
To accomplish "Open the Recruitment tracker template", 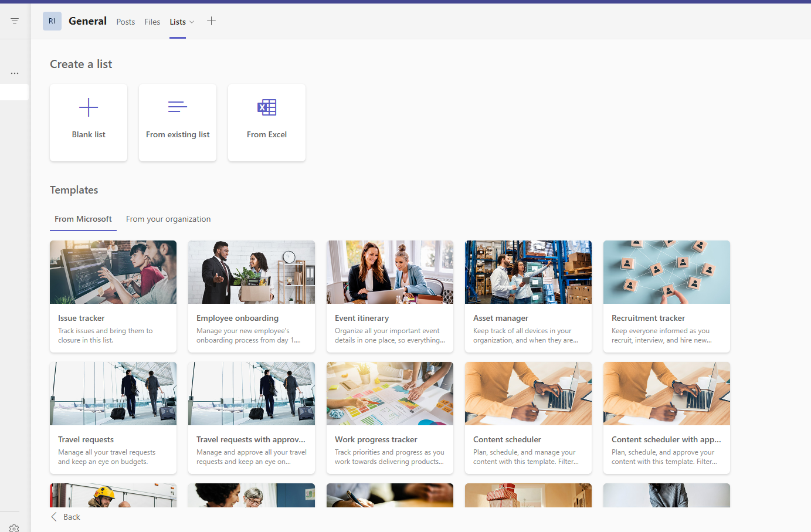I will [x=667, y=296].
